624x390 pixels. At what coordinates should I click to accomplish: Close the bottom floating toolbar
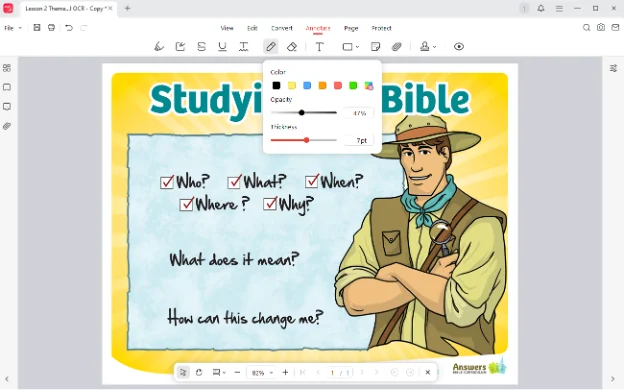pyautogui.click(x=427, y=372)
